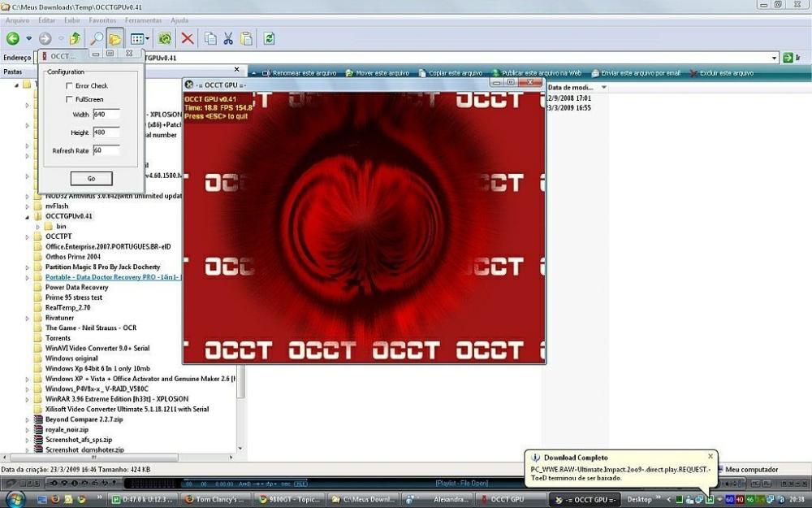Toggle the Folders pane toolbar button
The width and height of the screenshot is (812, 508).
point(115,38)
